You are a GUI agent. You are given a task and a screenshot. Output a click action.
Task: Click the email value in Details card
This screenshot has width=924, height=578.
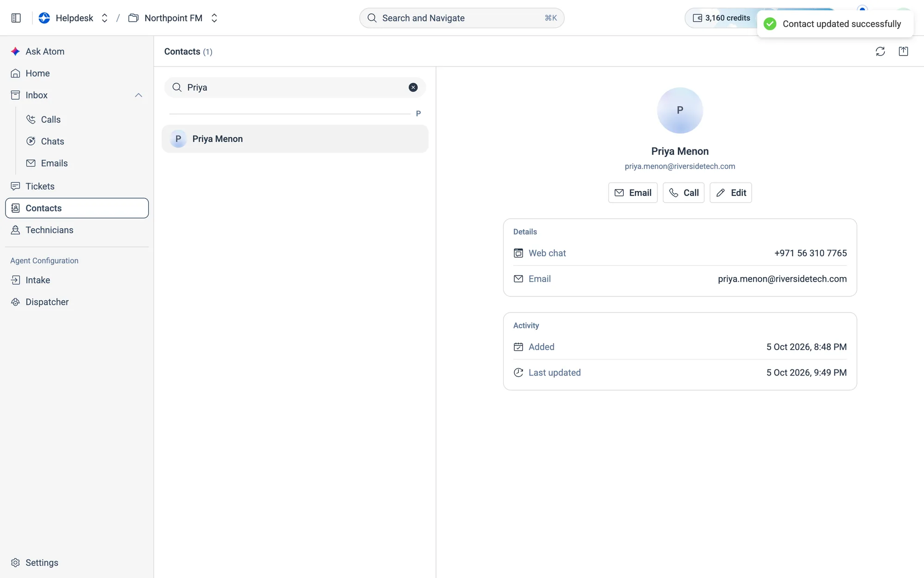[x=782, y=279]
